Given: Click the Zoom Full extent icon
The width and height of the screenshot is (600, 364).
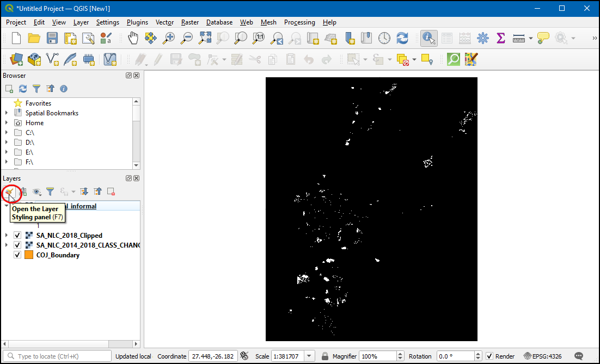Looking at the screenshot, I should (205, 38).
